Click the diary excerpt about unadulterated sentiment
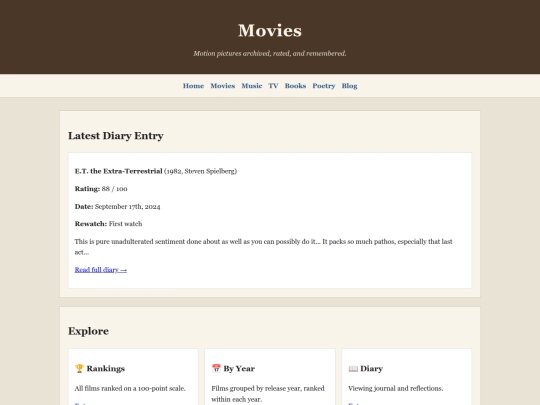This screenshot has width=540, height=405. [263, 247]
